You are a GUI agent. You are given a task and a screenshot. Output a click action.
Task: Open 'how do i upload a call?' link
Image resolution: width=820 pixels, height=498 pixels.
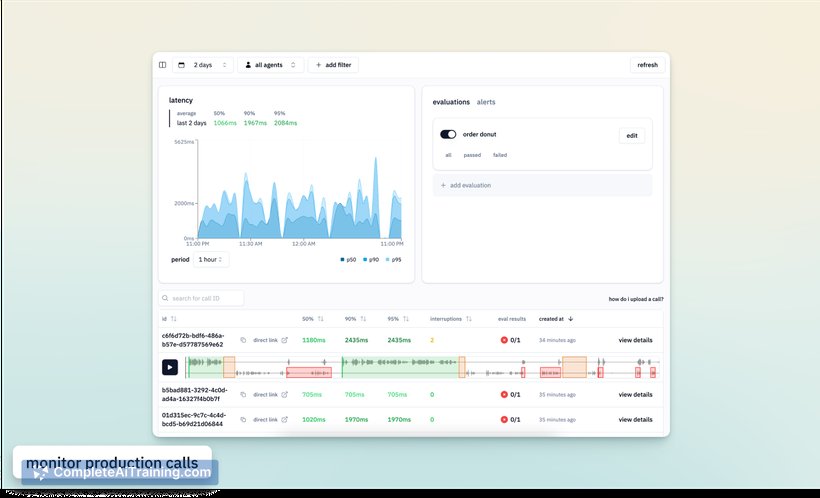pyautogui.click(x=635, y=299)
